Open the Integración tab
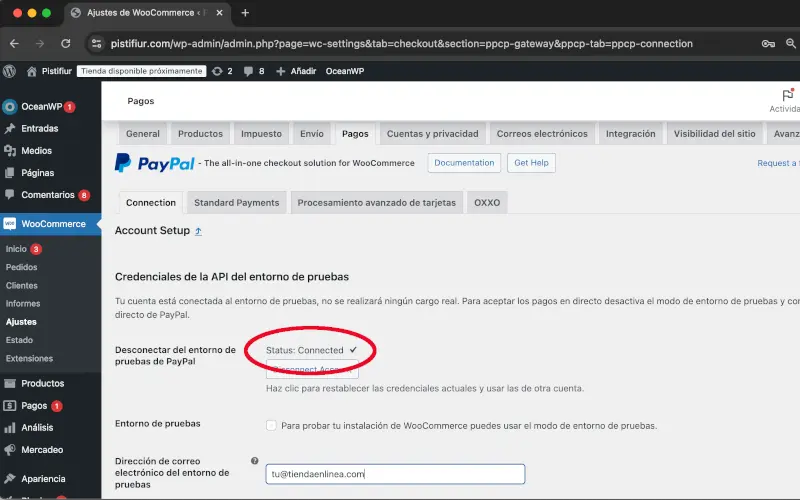This screenshot has height=500, width=800. click(x=631, y=134)
